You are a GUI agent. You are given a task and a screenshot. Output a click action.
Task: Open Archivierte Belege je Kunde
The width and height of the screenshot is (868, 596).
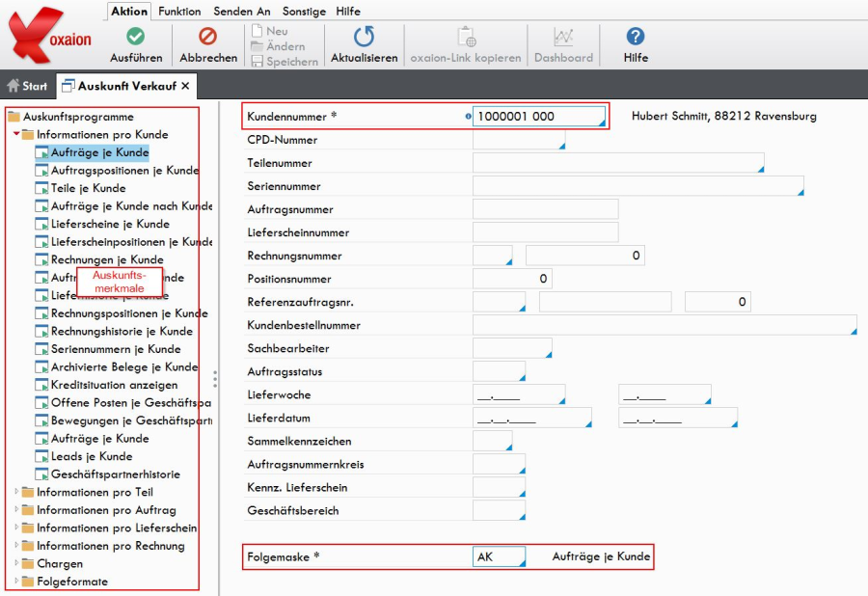tap(117, 366)
